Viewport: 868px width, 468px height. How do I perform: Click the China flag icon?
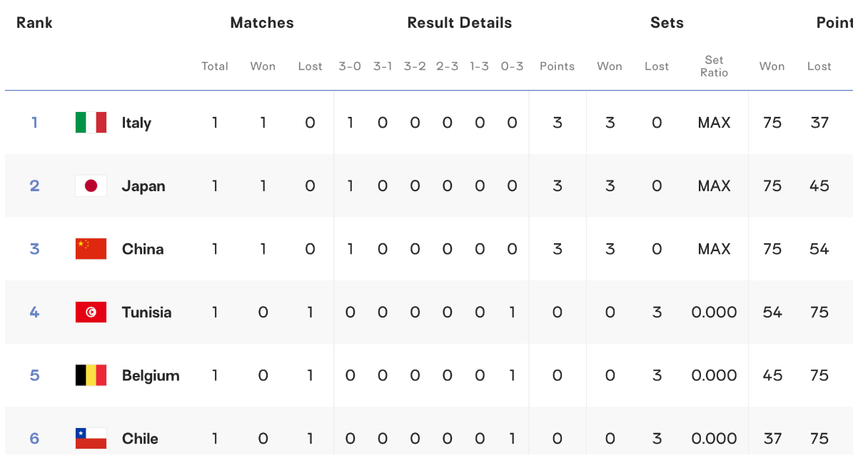(91, 249)
